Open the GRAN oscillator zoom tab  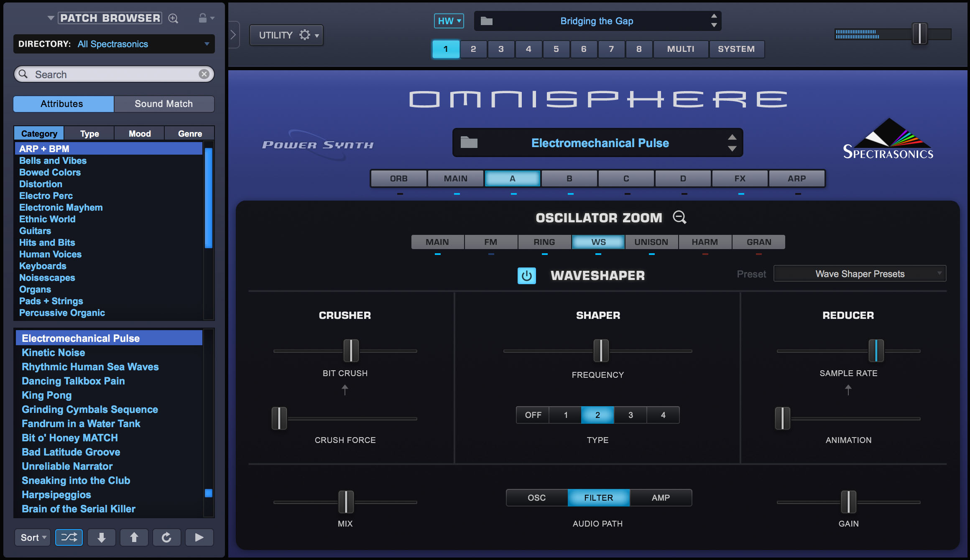pyautogui.click(x=759, y=242)
